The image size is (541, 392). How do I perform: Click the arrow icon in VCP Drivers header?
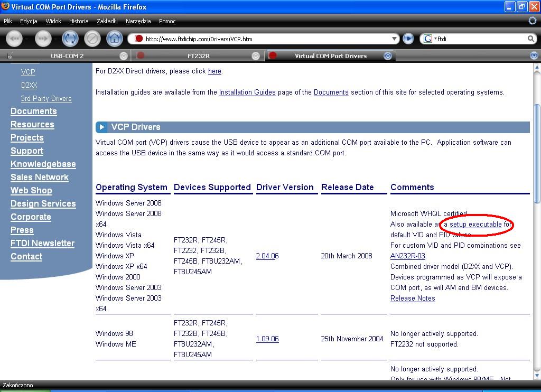point(102,127)
